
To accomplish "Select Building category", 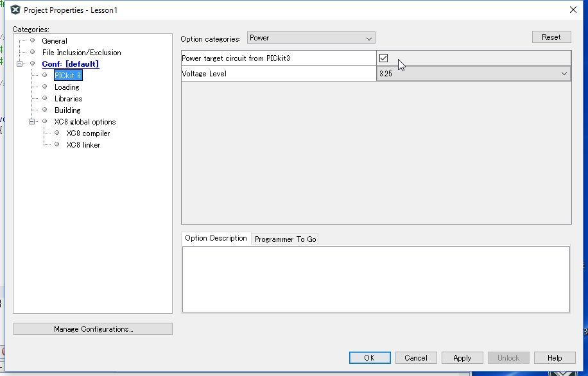I will tap(67, 110).
